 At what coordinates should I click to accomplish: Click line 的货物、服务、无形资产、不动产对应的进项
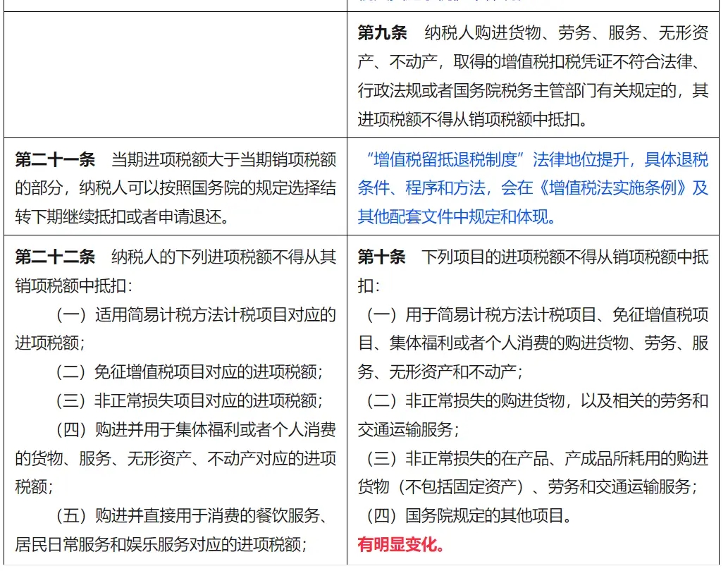coord(175,459)
